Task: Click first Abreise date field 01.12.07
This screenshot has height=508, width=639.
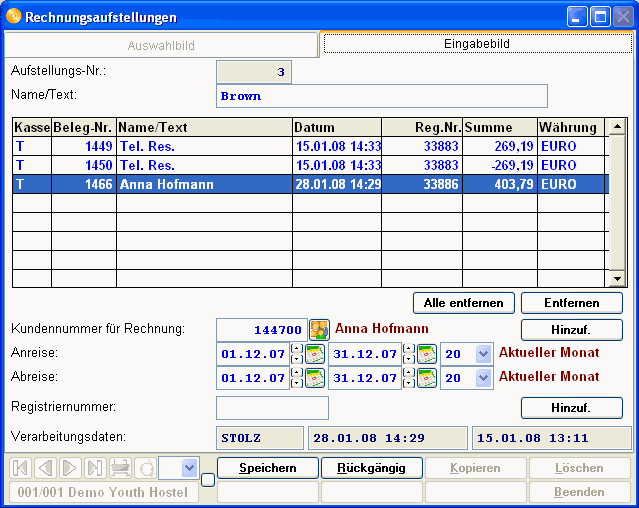Action: [253, 378]
